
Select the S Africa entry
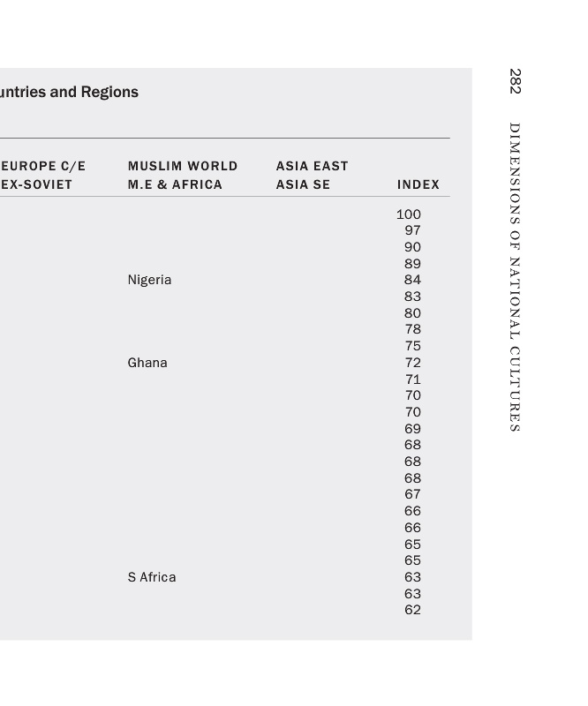[x=151, y=577]
